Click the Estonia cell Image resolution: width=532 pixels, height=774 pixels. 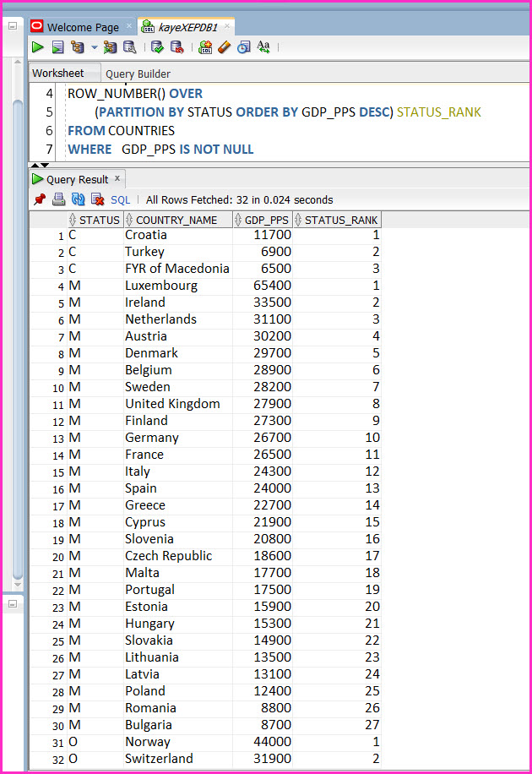pyautogui.click(x=177, y=606)
